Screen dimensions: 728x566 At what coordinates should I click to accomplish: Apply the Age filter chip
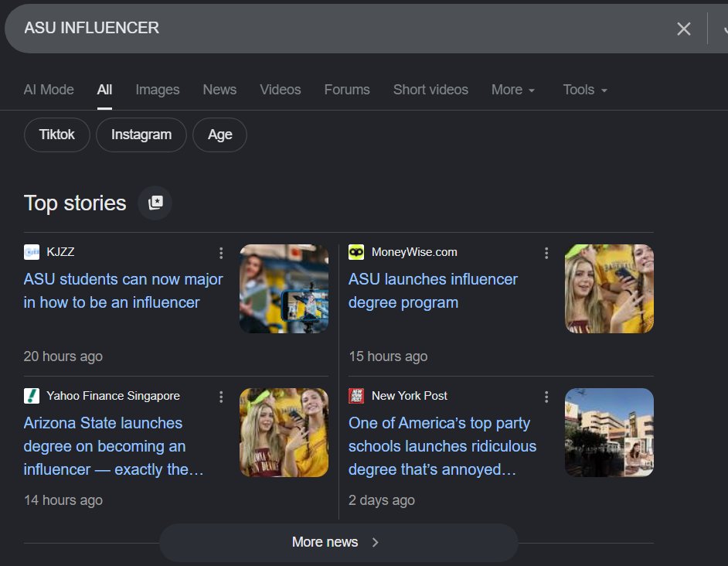pos(219,135)
